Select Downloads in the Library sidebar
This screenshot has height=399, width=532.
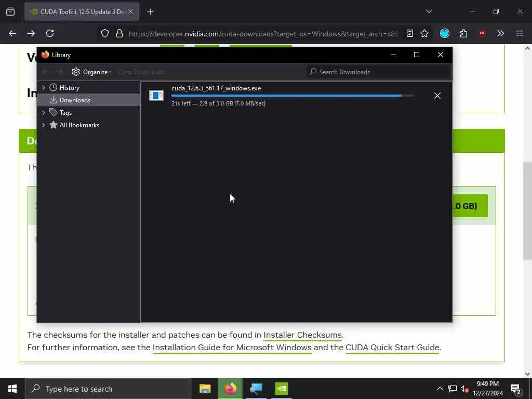pos(75,100)
